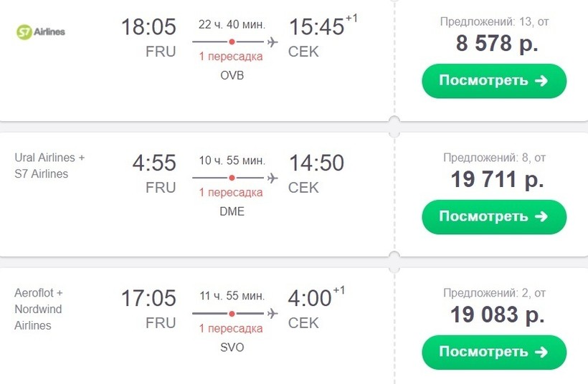
Task: Open '1 пересадка' details for DME stop
Action: 231,193
